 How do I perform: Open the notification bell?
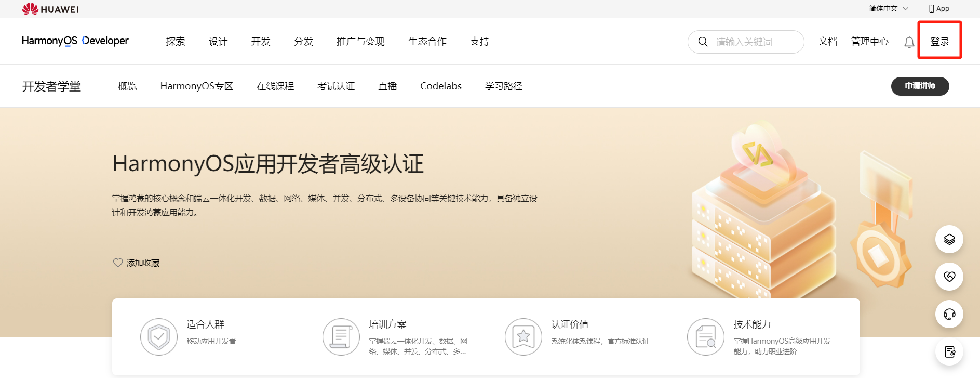pos(909,42)
